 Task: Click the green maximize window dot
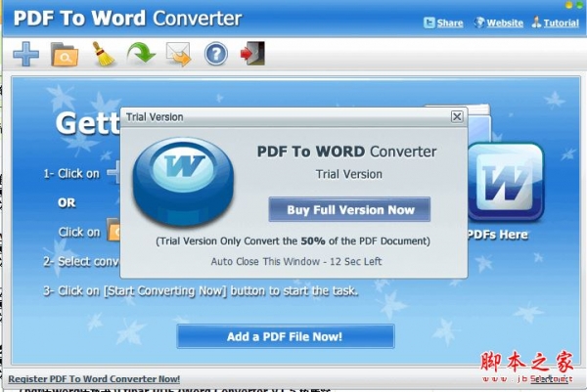pyautogui.click(x=580, y=5)
